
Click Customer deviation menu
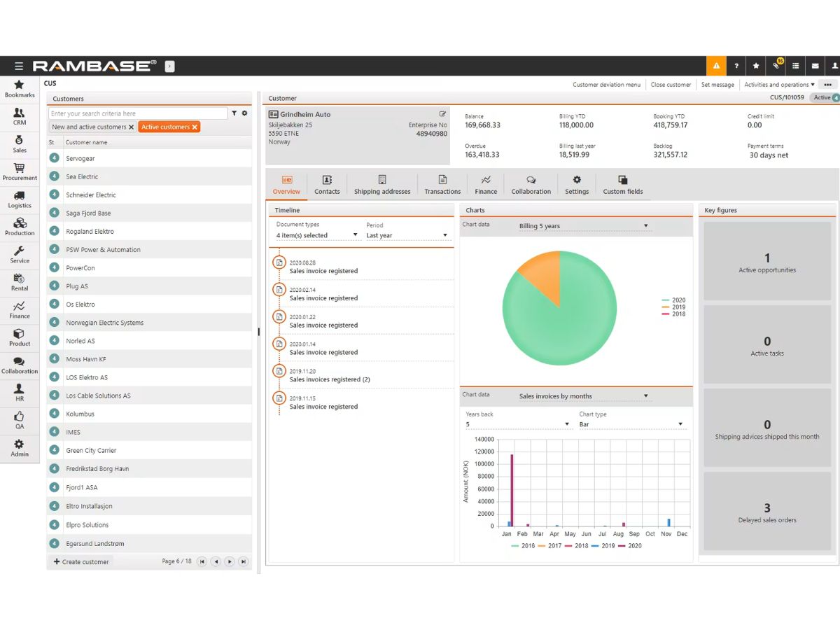click(606, 85)
